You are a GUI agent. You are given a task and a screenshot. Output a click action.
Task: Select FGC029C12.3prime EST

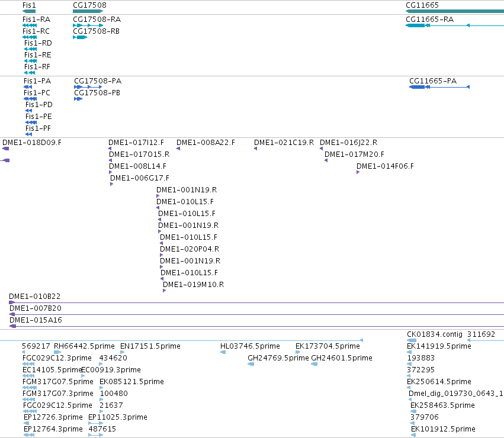[57, 358]
